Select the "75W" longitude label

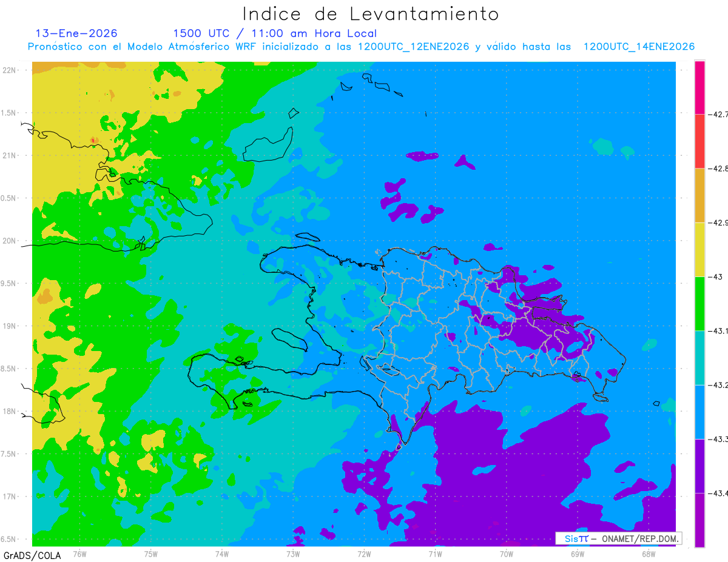pos(151,554)
